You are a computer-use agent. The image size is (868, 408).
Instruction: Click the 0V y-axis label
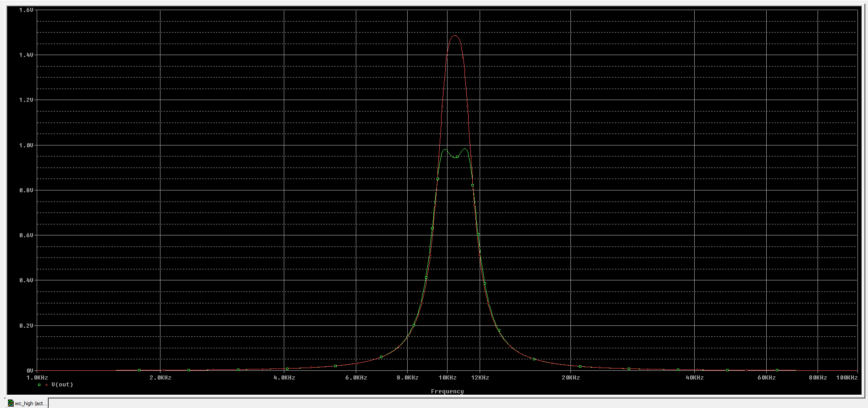(30, 370)
